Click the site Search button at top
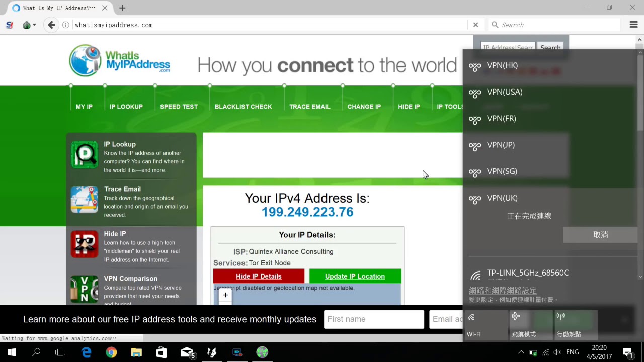 [550, 48]
